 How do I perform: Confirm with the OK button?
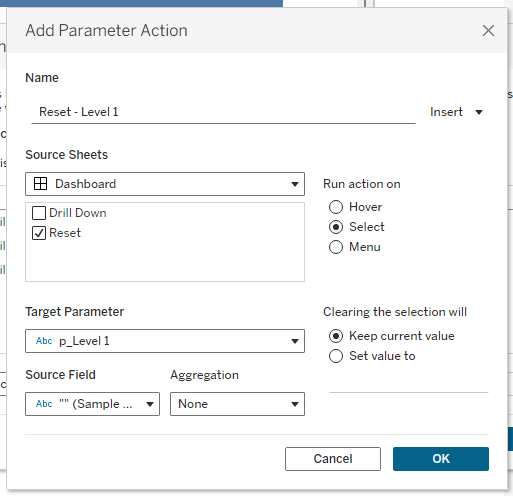click(441, 459)
